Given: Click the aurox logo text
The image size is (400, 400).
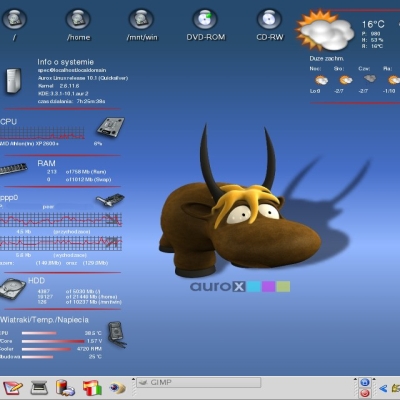Looking at the screenshot, I should (x=217, y=286).
